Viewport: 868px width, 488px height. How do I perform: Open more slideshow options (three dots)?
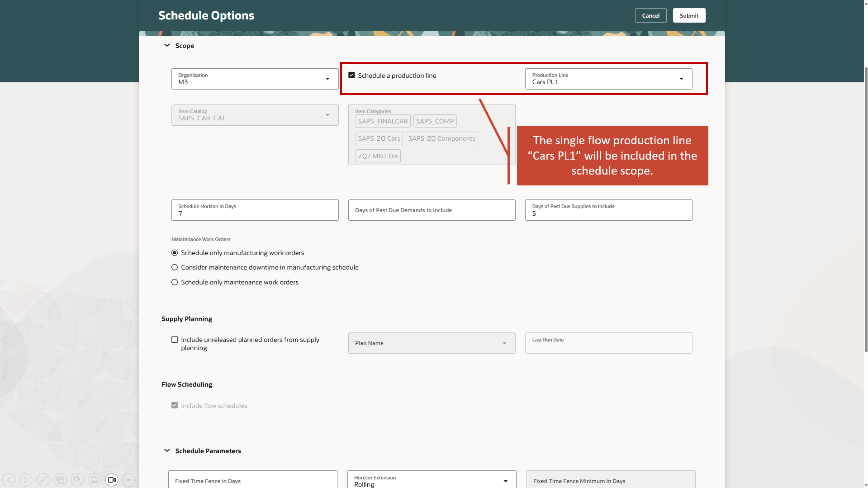click(x=129, y=480)
